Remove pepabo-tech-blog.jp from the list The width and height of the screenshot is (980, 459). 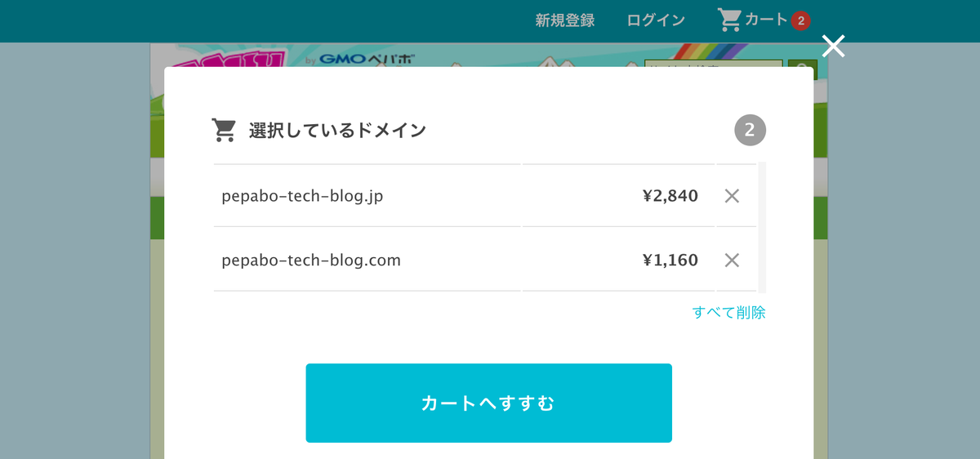pos(732,196)
